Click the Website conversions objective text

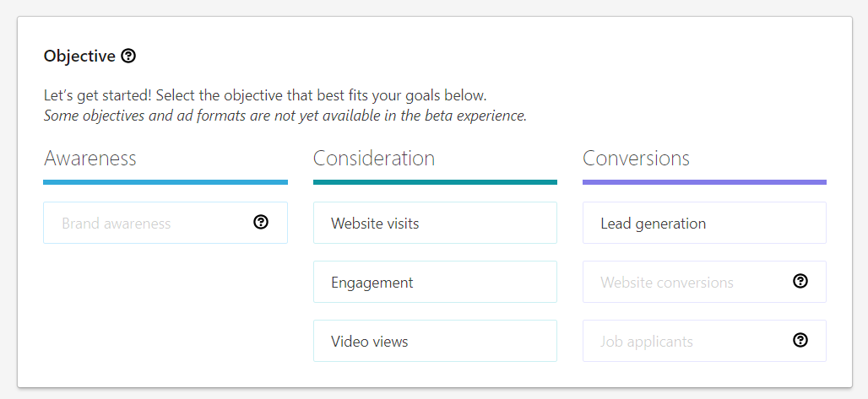667,283
